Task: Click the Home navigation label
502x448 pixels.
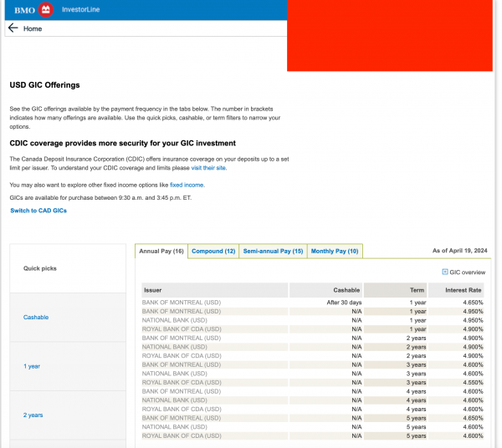Action: click(x=33, y=28)
